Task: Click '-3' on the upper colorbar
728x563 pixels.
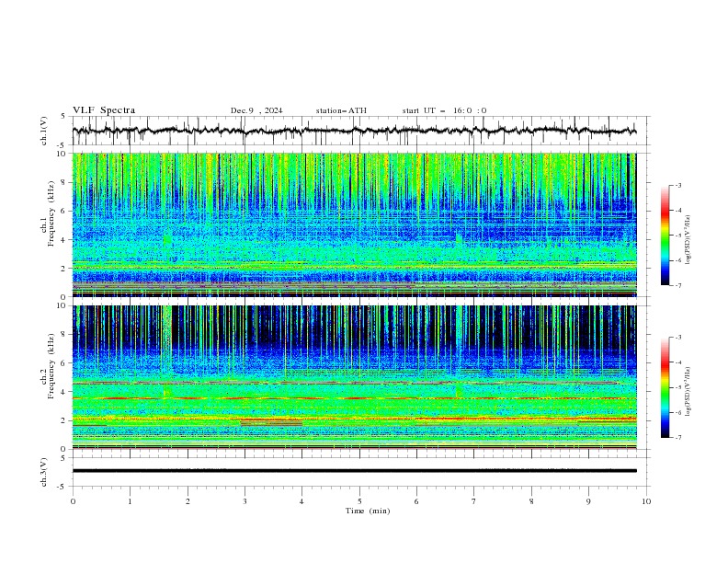Action: tap(678, 185)
